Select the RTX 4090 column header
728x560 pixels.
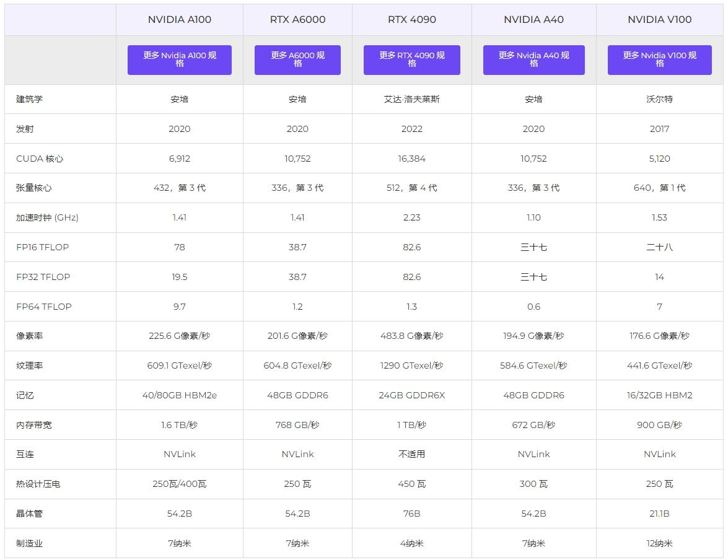coord(411,19)
